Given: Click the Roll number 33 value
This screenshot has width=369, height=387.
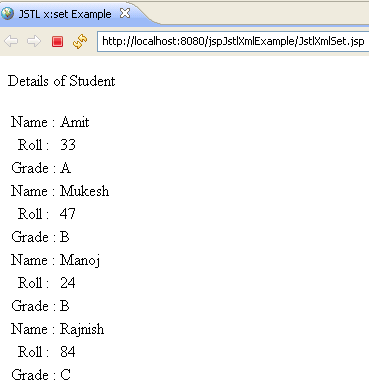Looking at the screenshot, I should pyautogui.click(x=68, y=145).
